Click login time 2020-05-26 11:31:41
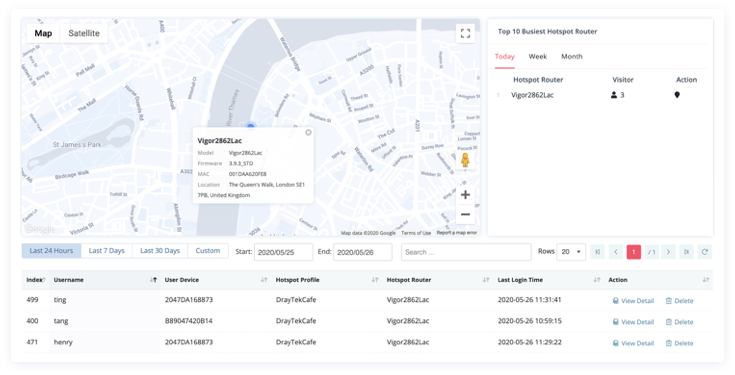735x375 pixels. tap(529, 300)
